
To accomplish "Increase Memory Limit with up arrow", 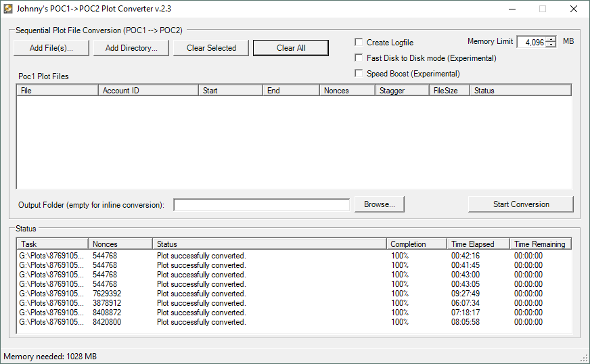I will click(x=551, y=39).
